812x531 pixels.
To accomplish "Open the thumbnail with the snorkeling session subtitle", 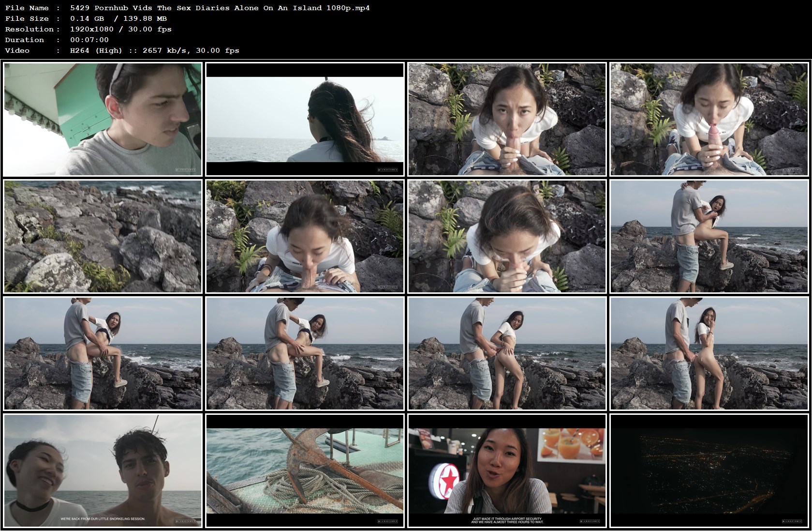I will tap(103, 471).
